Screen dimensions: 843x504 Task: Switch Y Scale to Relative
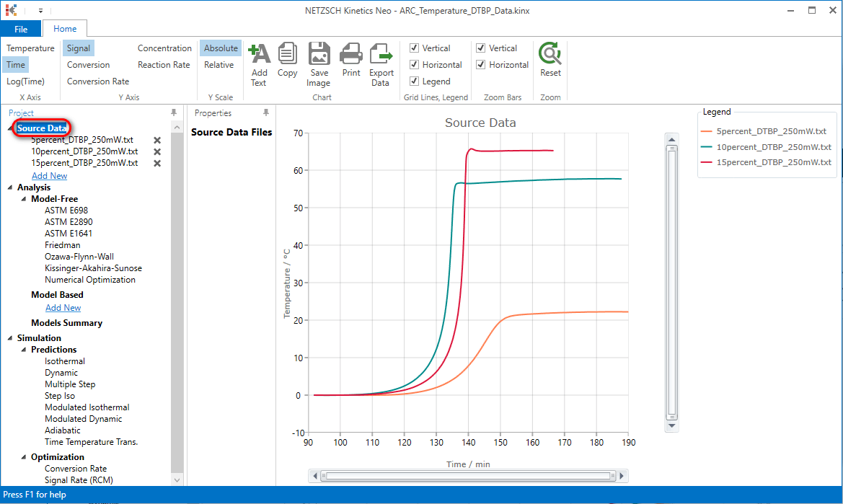pyautogui.click(x=219, y=64)
